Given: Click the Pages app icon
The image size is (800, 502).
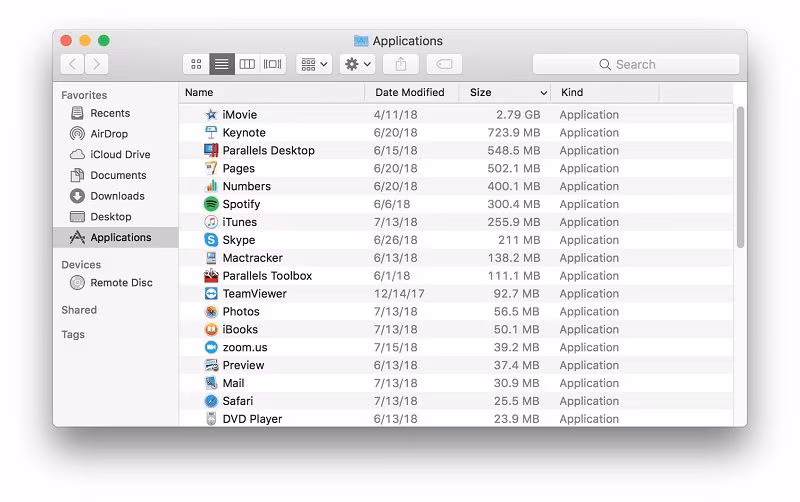Looking at the screenshot, I should click(211, 168).
